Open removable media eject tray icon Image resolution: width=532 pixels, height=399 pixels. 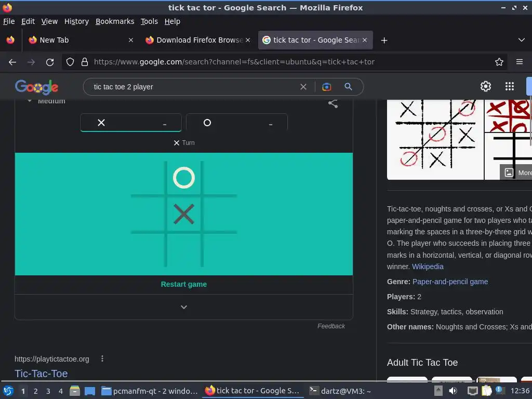point(438,391)
